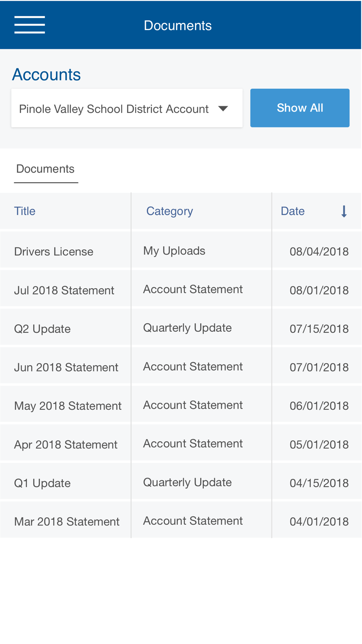Sort by the Title column header
This screenshot has width=362, height=644.
pyautogui.click(x=25, y=211)
